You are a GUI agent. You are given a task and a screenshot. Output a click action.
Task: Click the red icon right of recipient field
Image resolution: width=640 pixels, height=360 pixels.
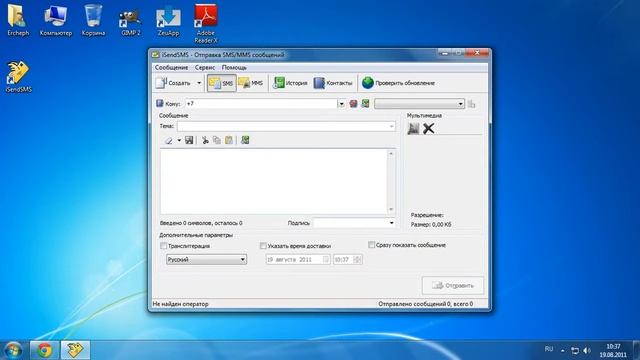tap(353, 104)
